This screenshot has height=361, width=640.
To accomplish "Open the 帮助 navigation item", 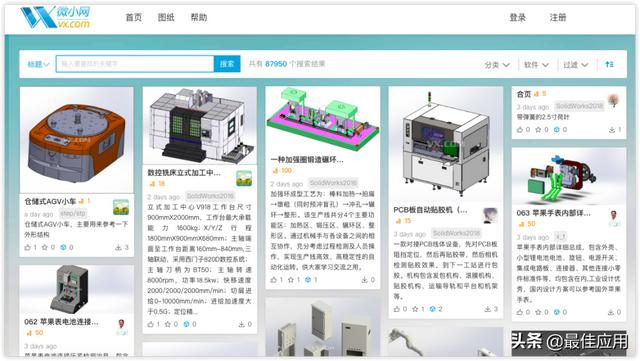I will coord(199,18).
